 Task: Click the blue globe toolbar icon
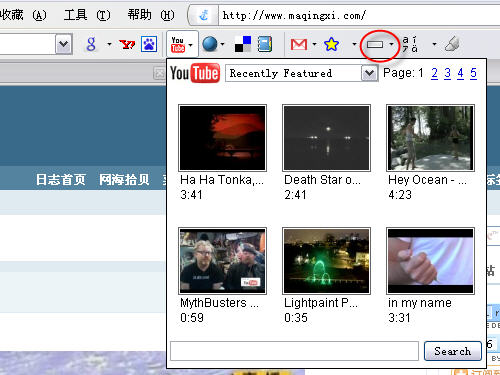210,44
